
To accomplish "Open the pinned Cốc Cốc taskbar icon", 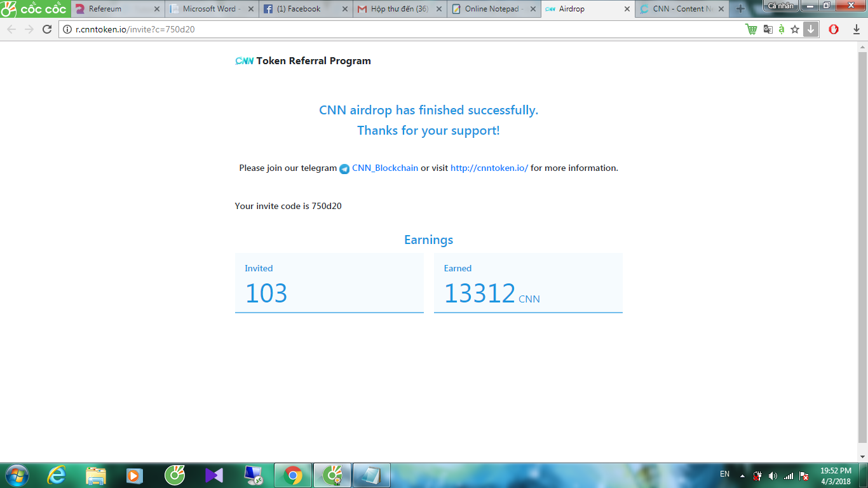I will pos(175,475).
